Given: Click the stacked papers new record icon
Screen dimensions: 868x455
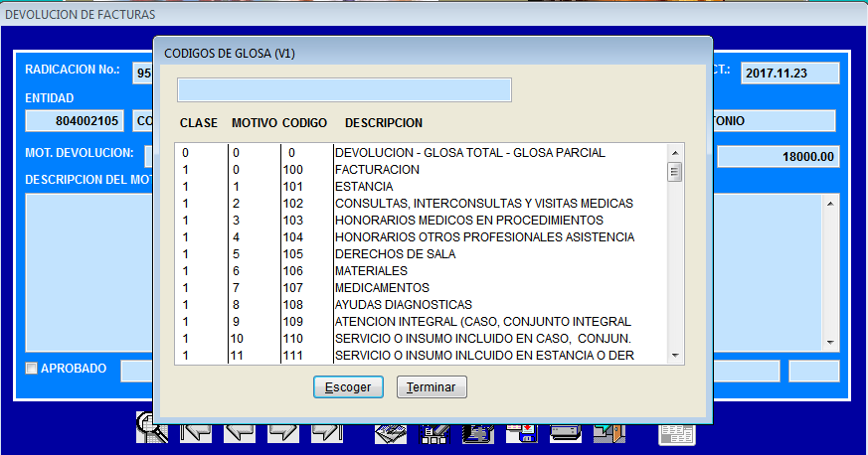Looking at the screenshot, I should click(x=391, y=433).
